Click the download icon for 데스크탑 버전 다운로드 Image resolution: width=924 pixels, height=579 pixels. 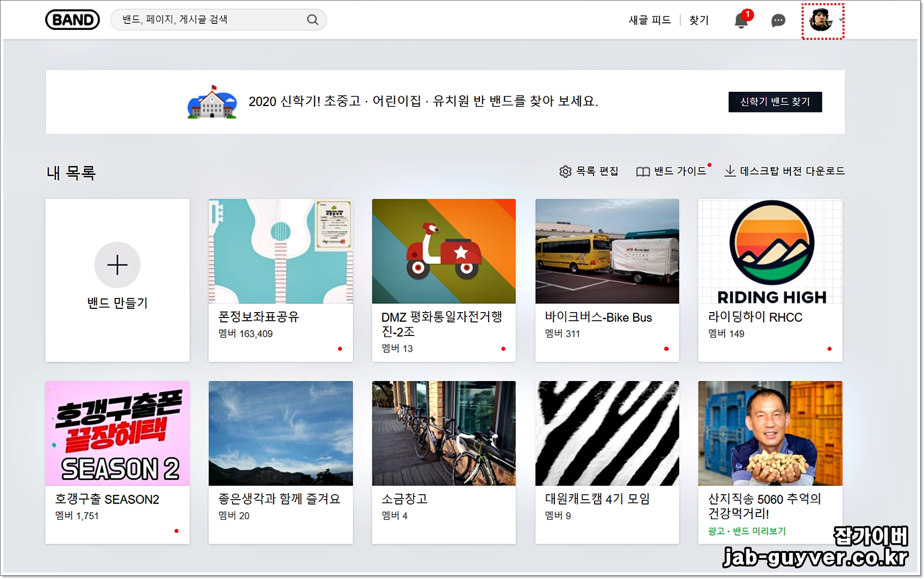point(729,171)
